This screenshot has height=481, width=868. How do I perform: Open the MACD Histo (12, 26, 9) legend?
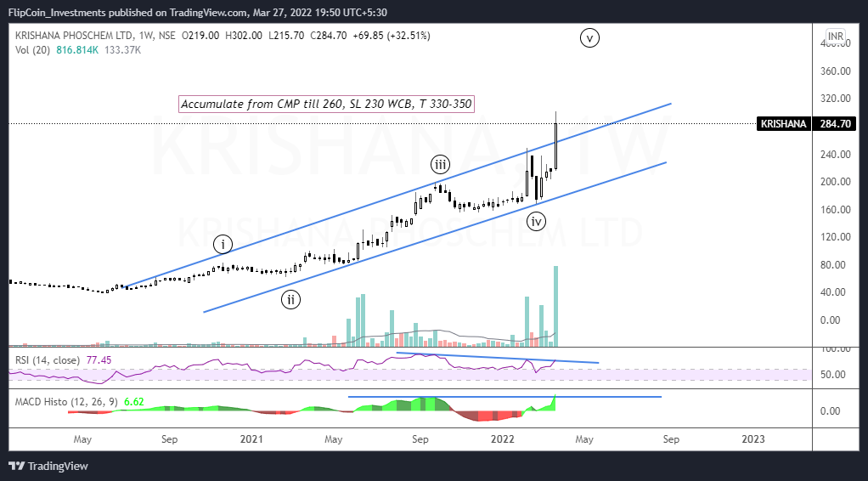click(66, 402)
